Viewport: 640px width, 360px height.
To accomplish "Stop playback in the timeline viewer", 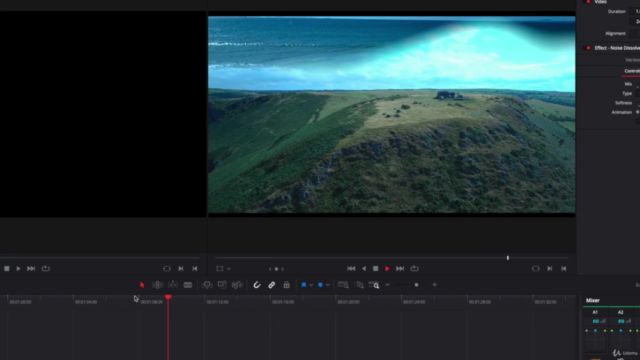I will coord(376,269).
